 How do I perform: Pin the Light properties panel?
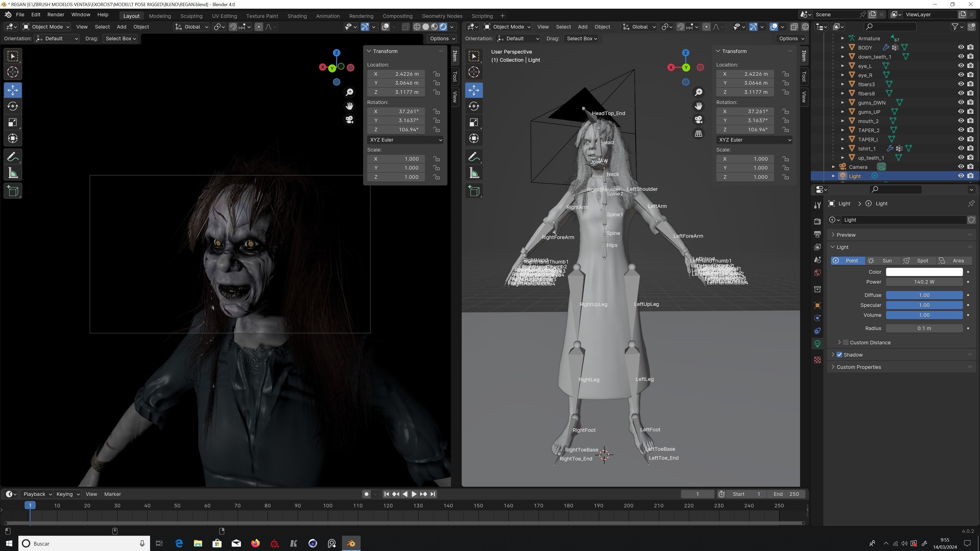[x=971, y=204]
